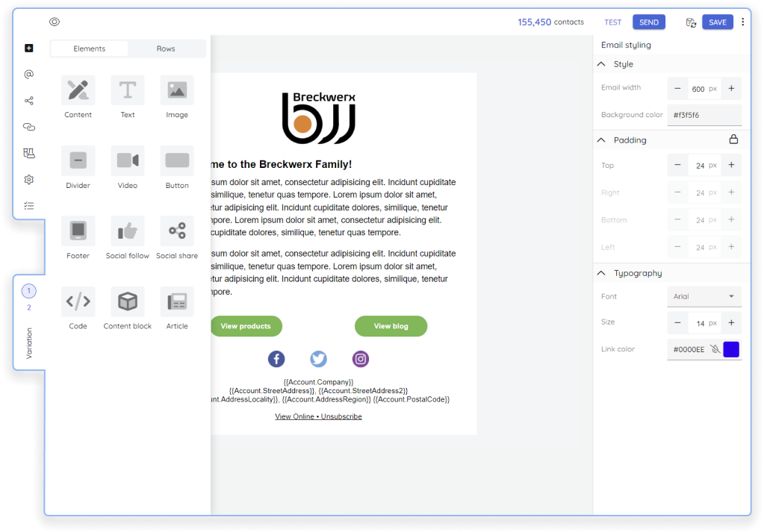Toggle the padding lock icon

tap(733, 140)
